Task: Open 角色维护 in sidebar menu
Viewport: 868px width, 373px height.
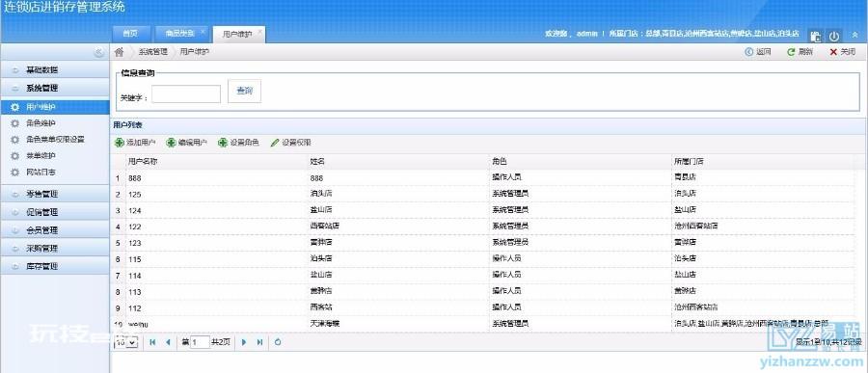Action: point(41,122)
